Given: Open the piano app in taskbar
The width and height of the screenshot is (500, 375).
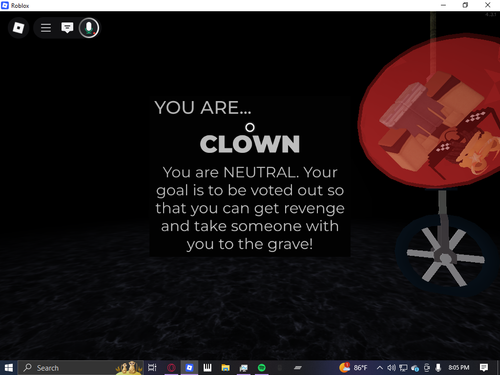Looking at the screenshot, I should coord(207,368).
